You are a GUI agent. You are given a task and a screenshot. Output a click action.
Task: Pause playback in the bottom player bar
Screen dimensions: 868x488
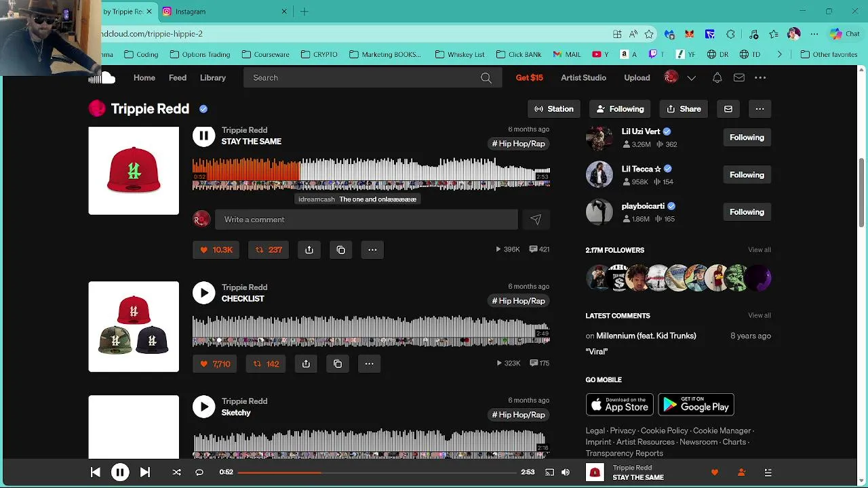[x=120, y=472]
